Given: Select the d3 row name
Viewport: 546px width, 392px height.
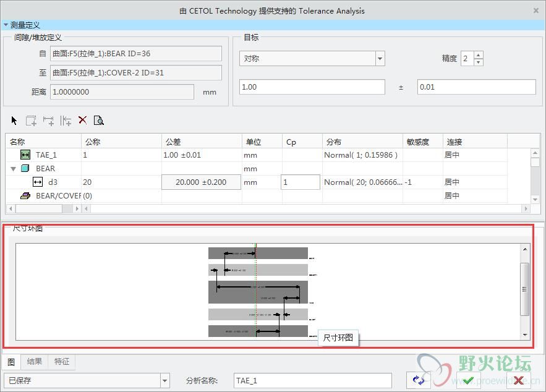Looking at the screenshot, I should (53, 182).
